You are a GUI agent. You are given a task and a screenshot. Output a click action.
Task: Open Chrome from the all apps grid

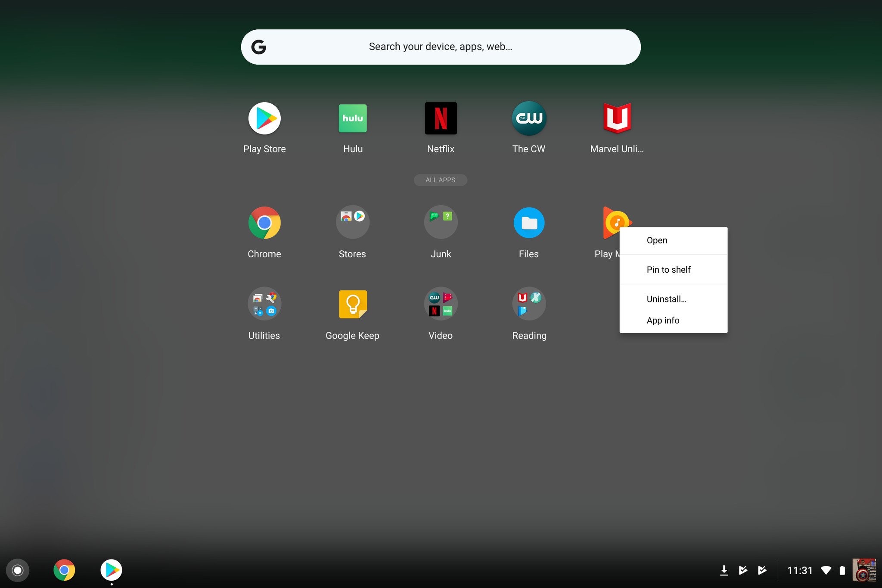point(264,223)
